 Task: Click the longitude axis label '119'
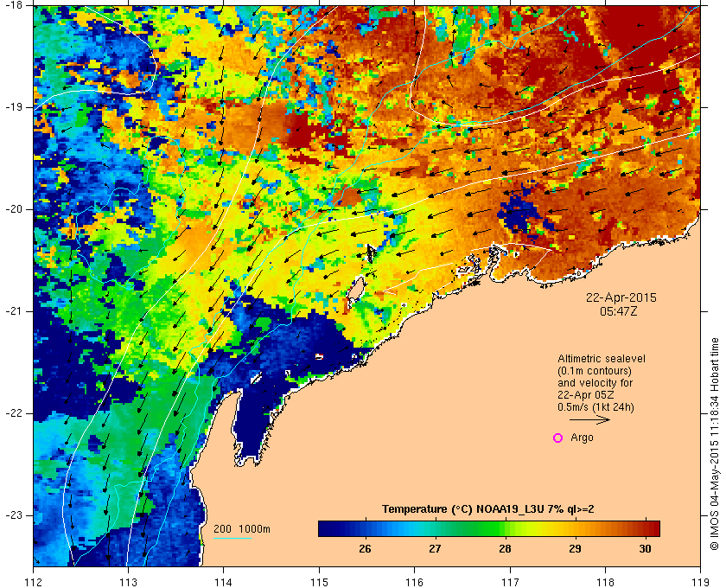coord(701,582)
